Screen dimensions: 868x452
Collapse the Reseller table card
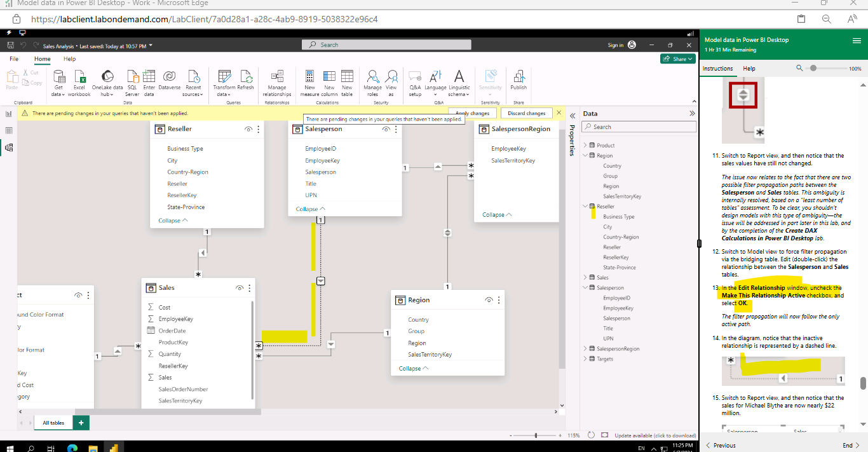[173, 221]
